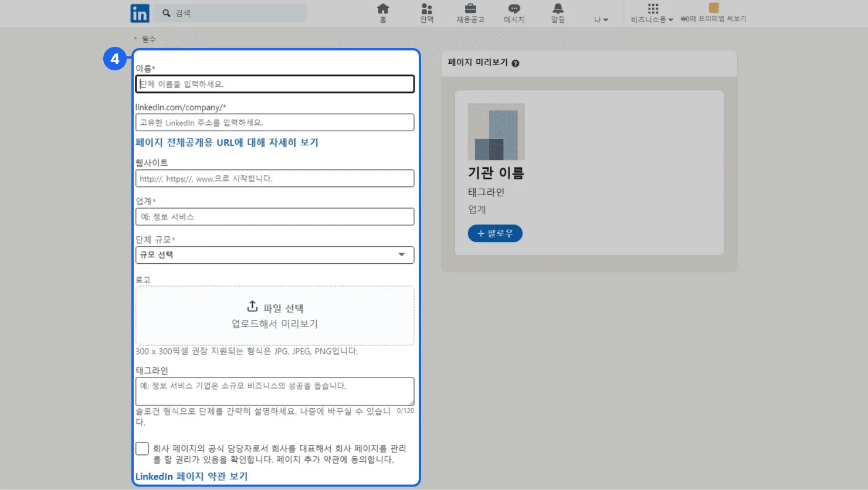Focus the linkedin.com/company URL field

pos(274,122)
